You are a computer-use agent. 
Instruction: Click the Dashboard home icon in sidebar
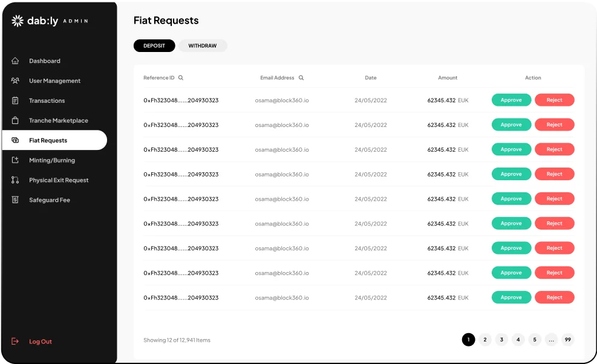15,60
